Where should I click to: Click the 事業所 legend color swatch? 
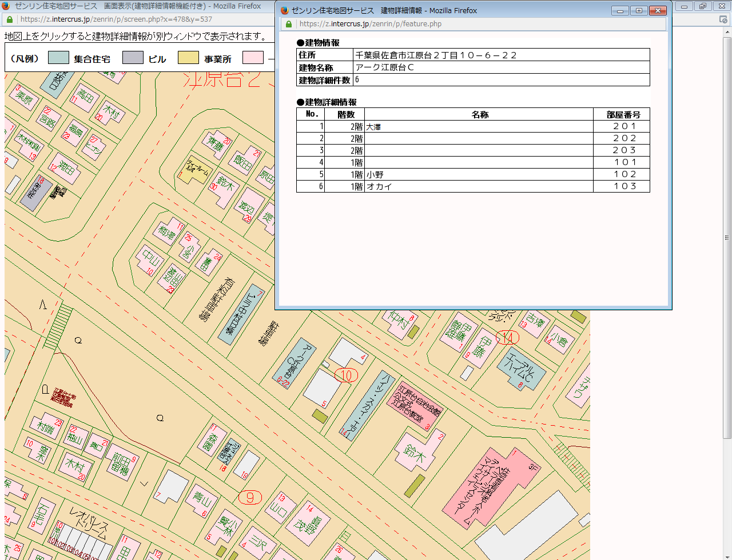pos(188,58)
